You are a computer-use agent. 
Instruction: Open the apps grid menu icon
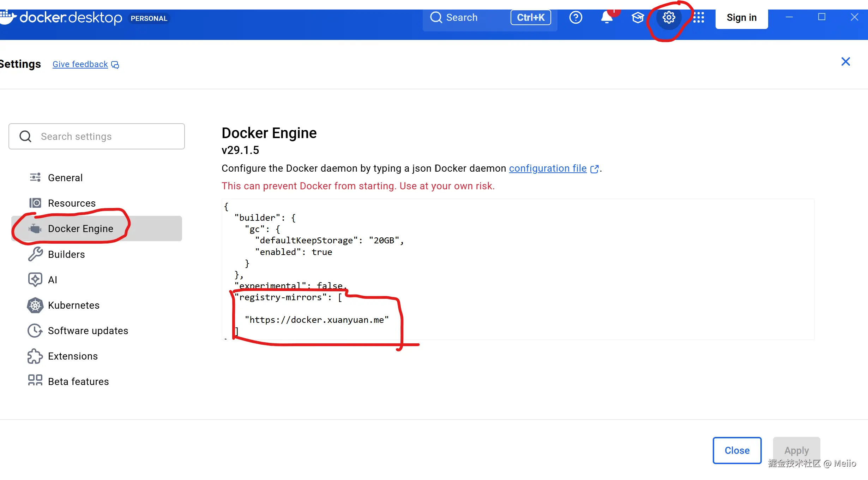698,17
